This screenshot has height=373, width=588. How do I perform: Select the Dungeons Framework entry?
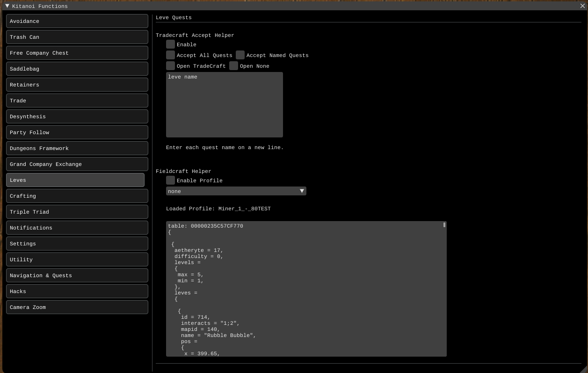77,148
